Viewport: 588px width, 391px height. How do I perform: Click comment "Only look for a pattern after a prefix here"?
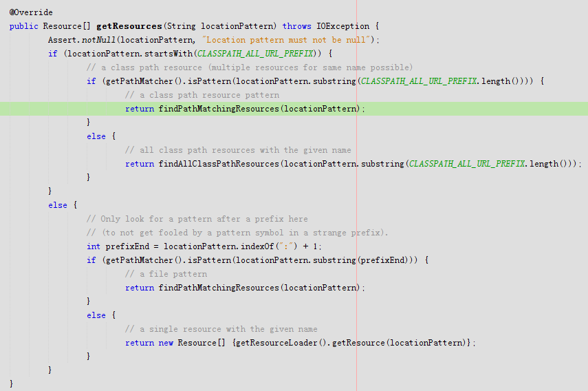pos(197,219)
